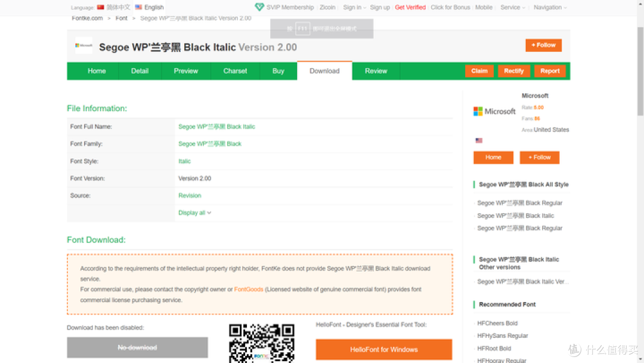Follow Microsoft in the sidebar
The width and height of the screenshot is (644, 363).
539,158
